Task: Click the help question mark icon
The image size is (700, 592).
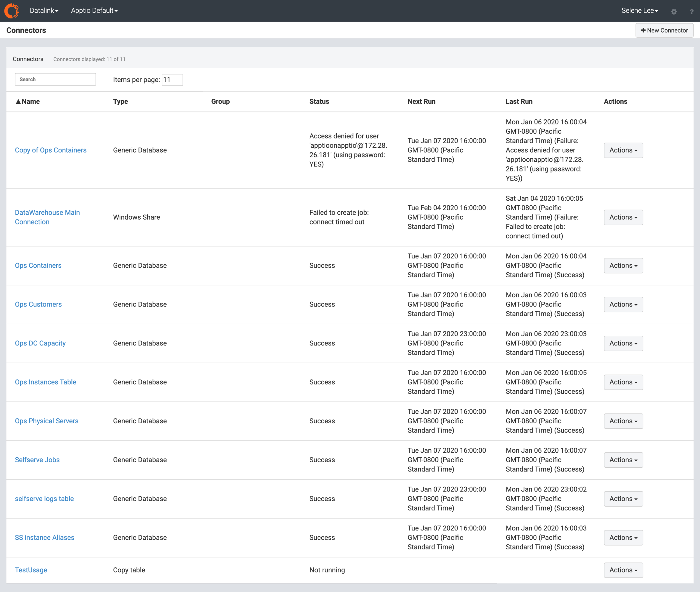Action: point(691,11)
